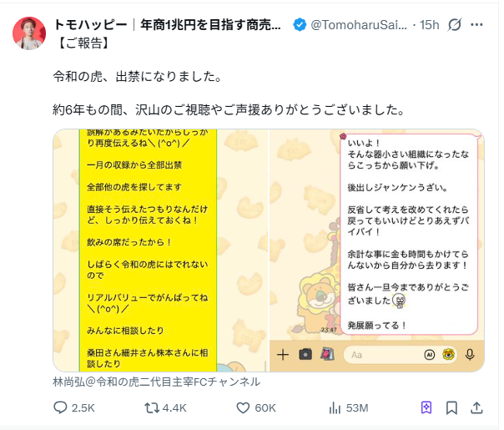
Task: View post analytics bar chart icon
Action: [x=335, y=407]
